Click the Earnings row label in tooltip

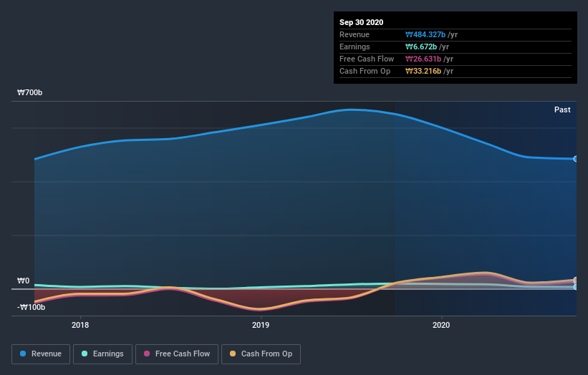[355, 47]
